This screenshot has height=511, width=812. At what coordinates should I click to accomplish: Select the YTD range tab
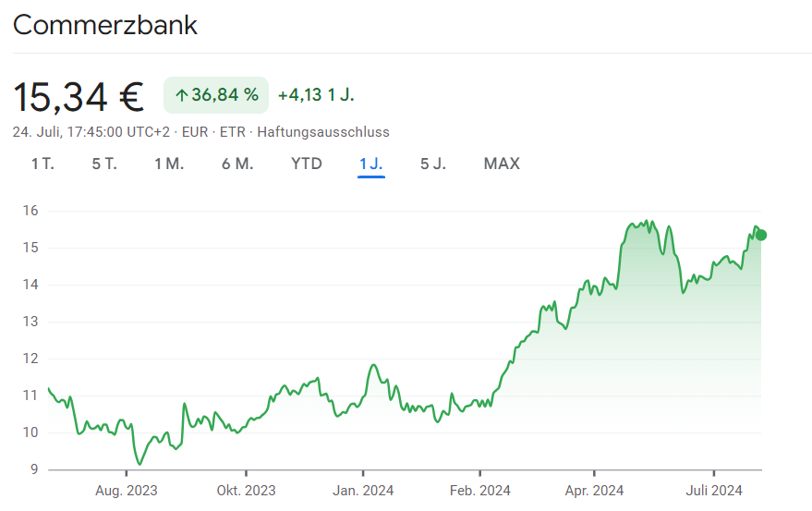coord(306,164)
